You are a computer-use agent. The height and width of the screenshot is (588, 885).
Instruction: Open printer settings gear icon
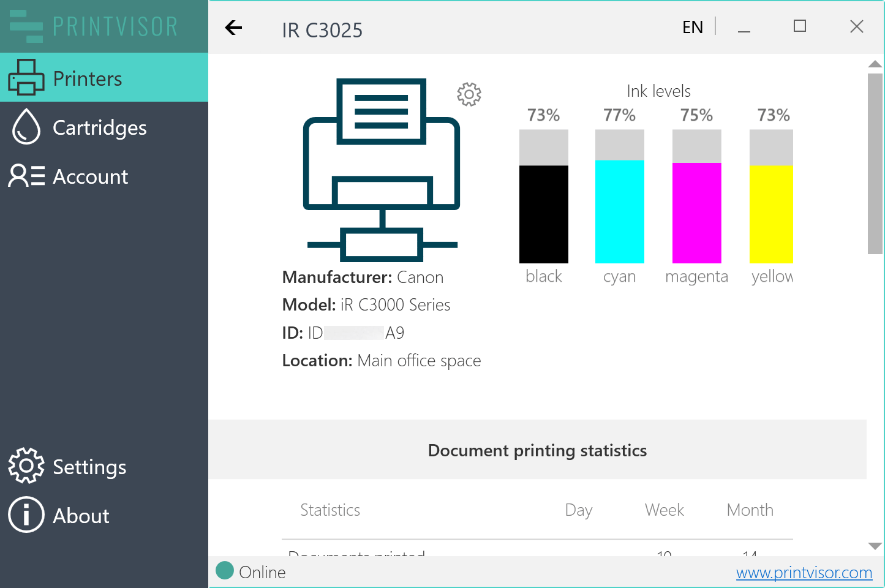click(x=469, y=94)
